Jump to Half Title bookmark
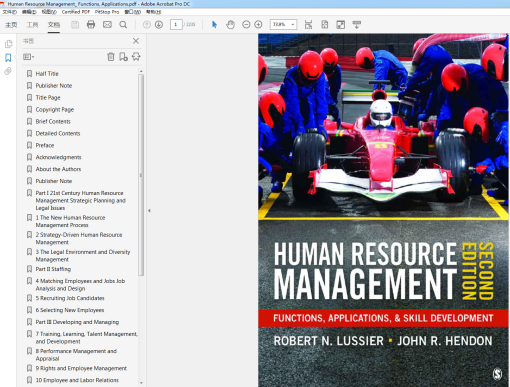 [x=47, y=74]
